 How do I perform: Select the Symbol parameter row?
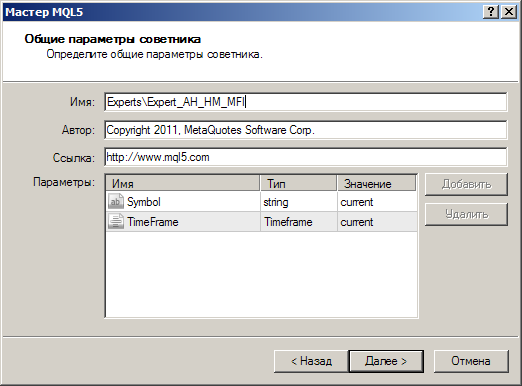pos(261,202)
